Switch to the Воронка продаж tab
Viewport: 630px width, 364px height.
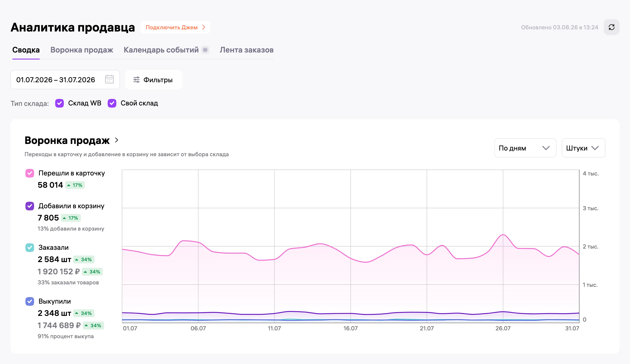click(x=82, y=50)
